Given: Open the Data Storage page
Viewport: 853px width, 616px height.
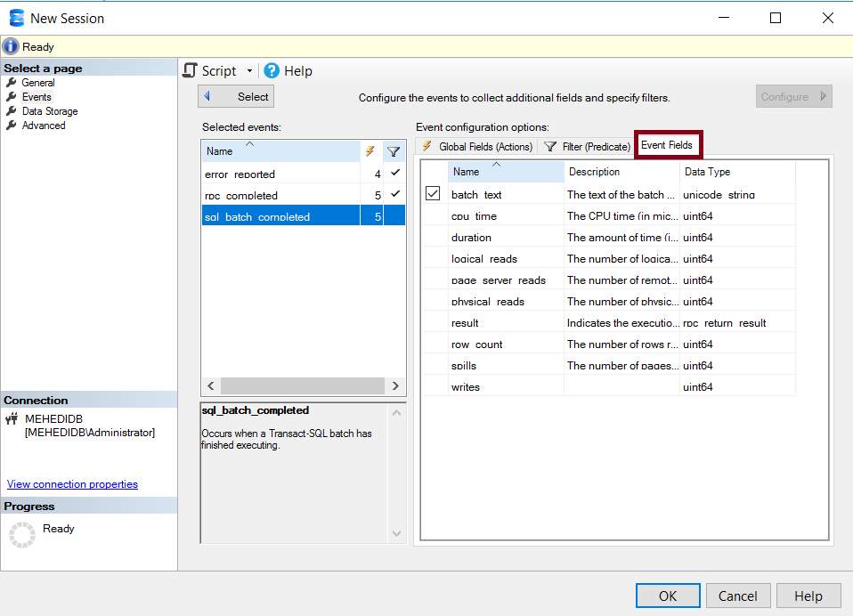Looking at the screenshot, I should pos(49,111).
